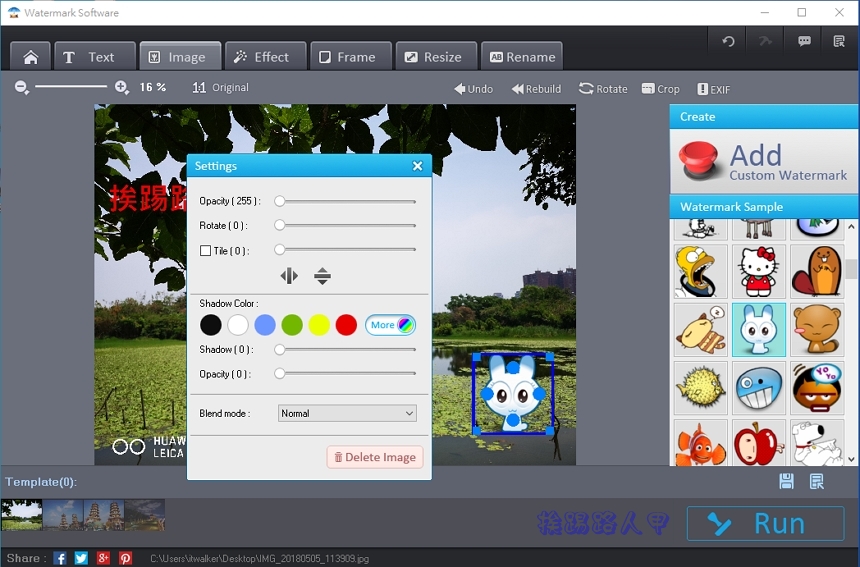The height and width of the screenshot is (567, 860).
Task: Switch to the Effect tab
Action: tap(262, 57)
